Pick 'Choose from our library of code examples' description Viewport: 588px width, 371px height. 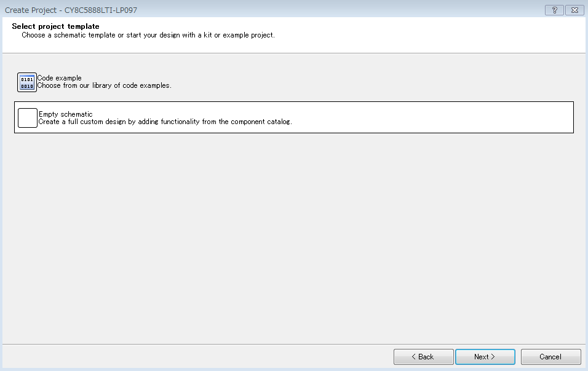click(x=104, y=85)
